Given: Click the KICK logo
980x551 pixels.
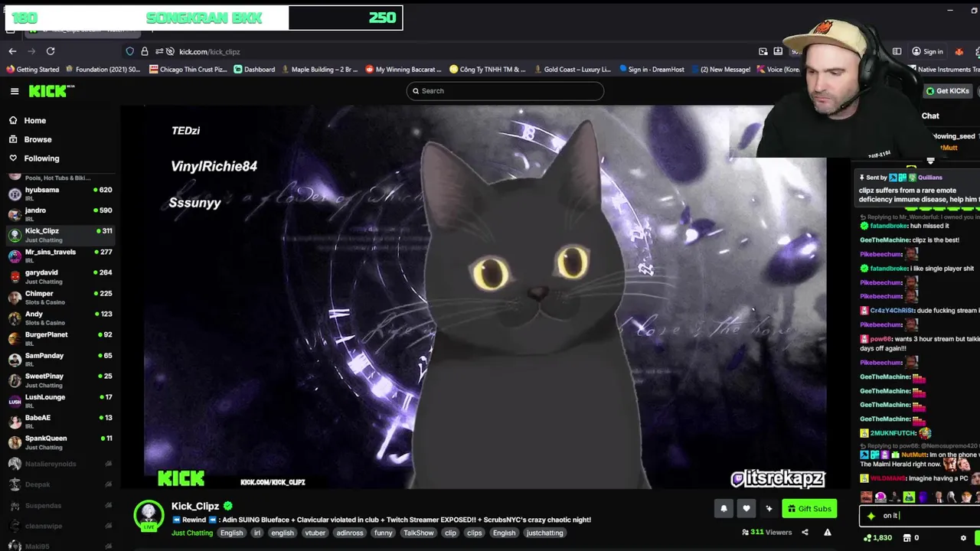Looking at the screenshot, I should (x=51, y=91).
